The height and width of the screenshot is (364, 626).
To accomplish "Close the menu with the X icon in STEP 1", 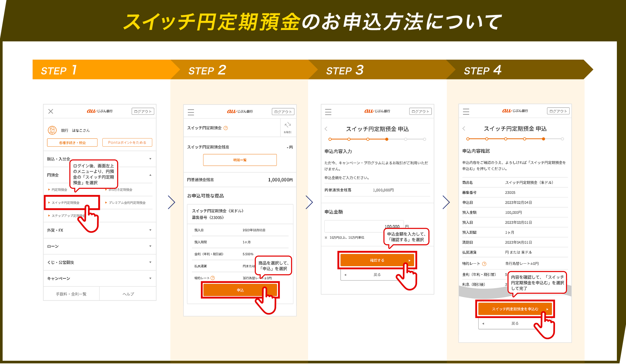I will [x=51, y=111].
